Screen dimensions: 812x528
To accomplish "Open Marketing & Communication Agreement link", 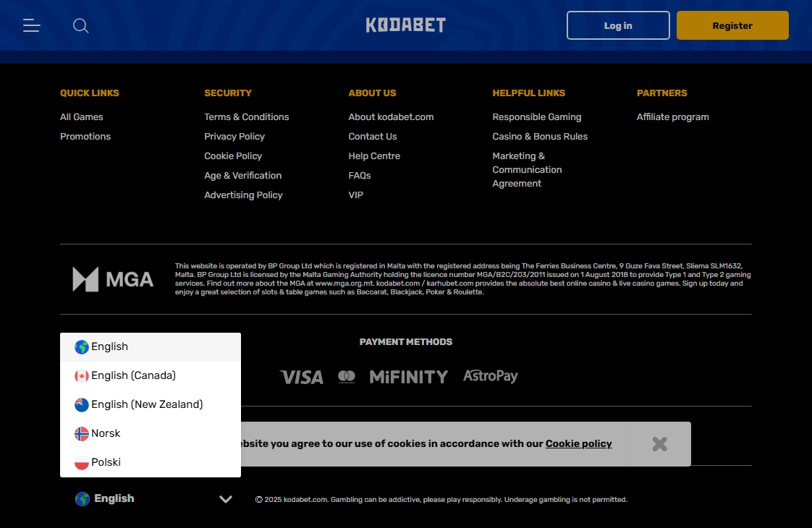I will (x=527, y=170).
